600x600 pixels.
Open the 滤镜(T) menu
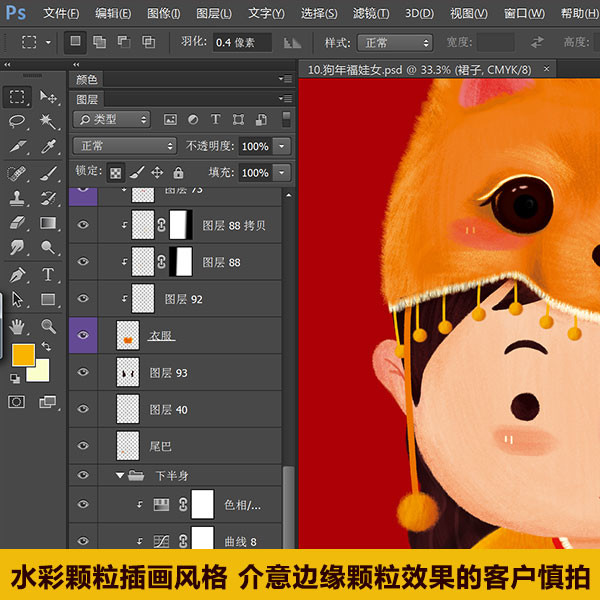point(371,13)
